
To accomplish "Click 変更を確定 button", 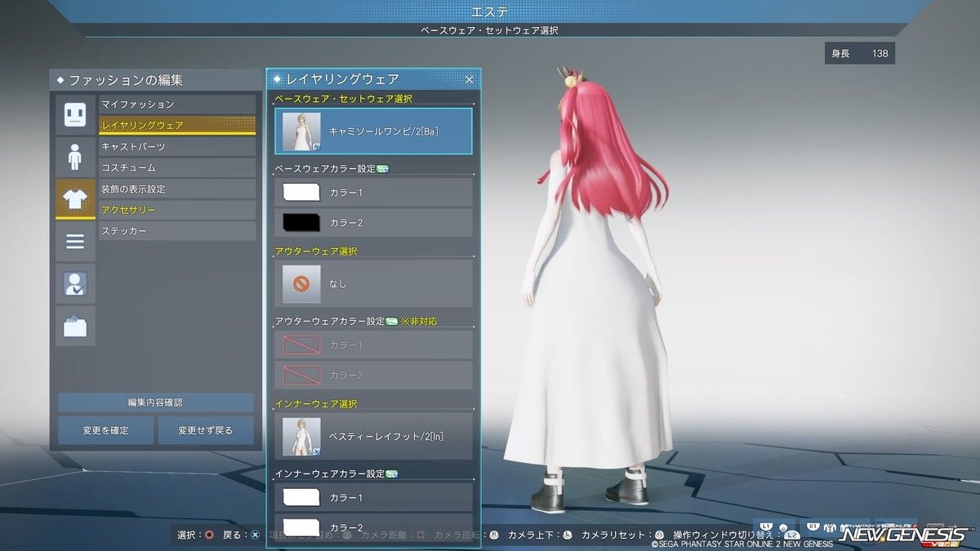I will 105,430.
